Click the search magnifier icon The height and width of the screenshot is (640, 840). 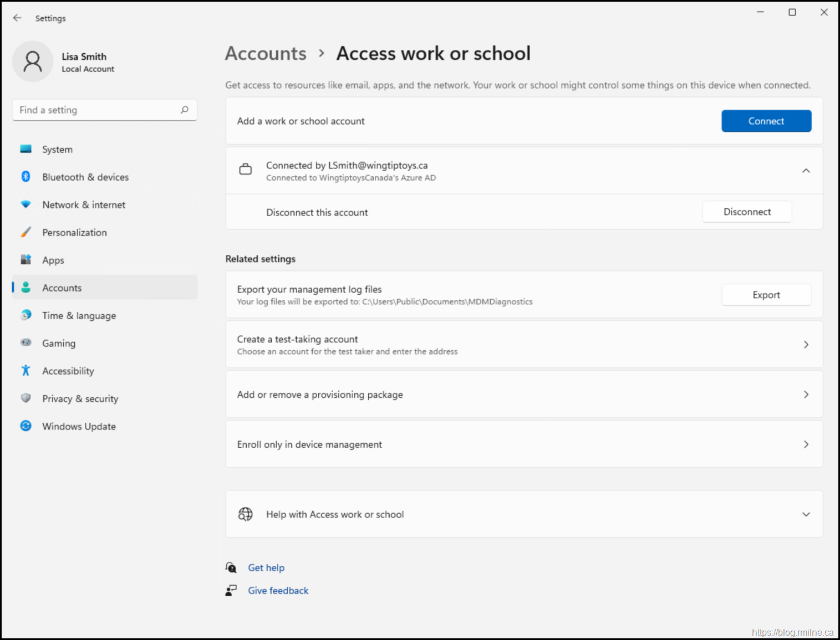(x=185, y=110)
